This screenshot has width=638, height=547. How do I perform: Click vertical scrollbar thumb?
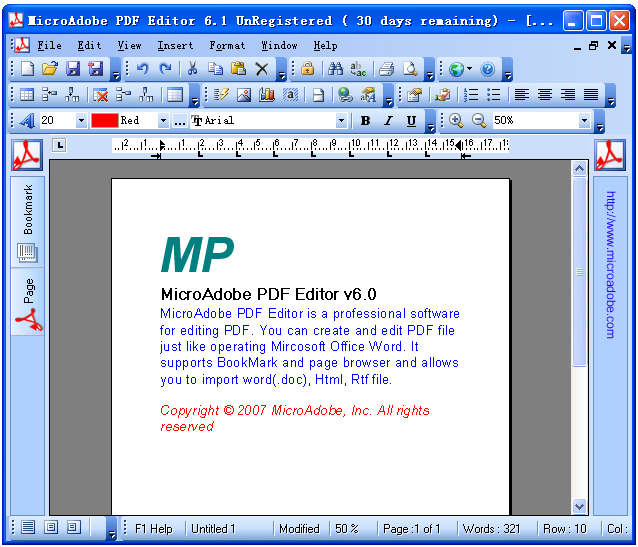point(579,272)
